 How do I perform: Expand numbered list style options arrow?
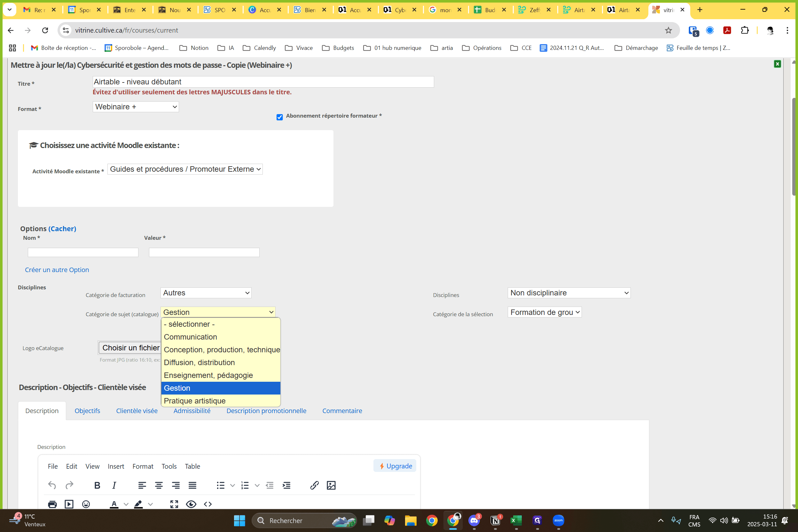pyautogui.click(x=257, y=486)
